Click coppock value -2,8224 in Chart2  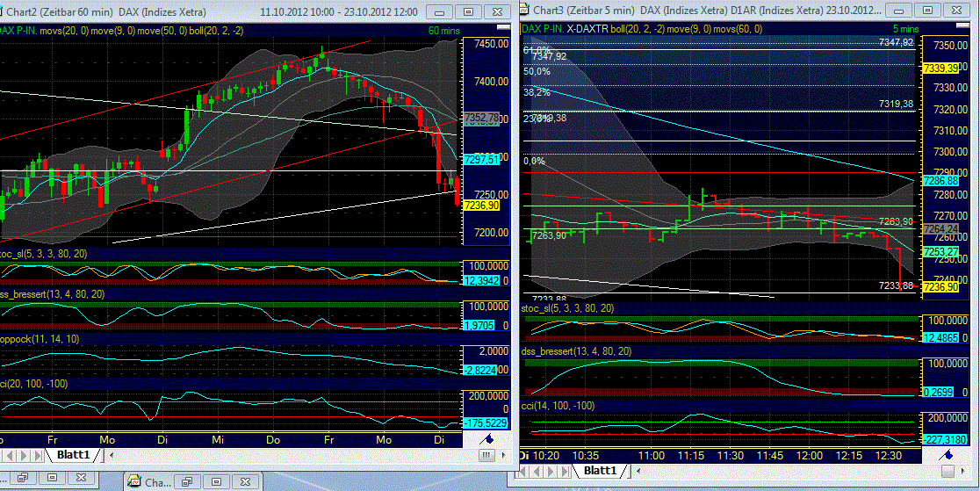click(482, 371)
